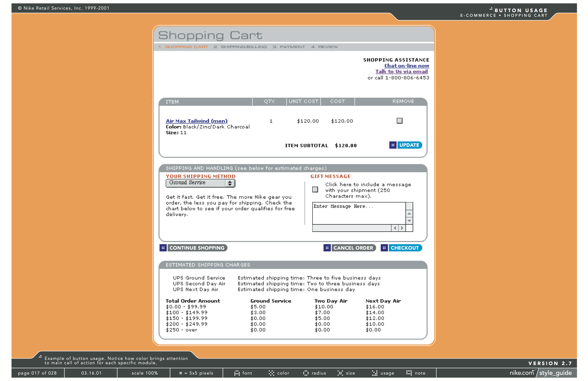The height and width of the screenshot is (381, 588).
Task: Click the $250 - over order amount row
Action: [x=181, y=330]
